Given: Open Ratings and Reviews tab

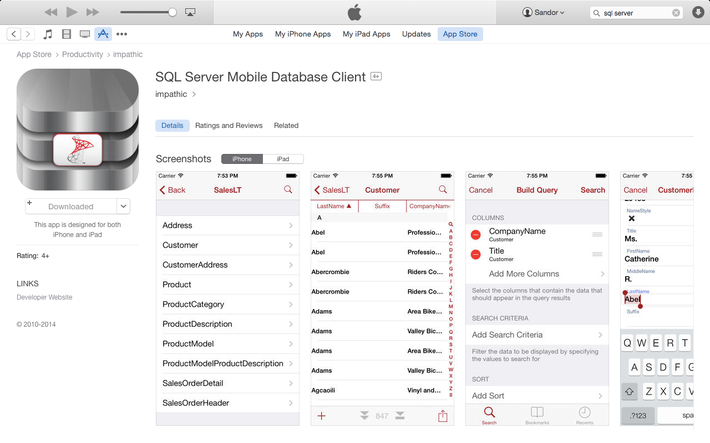Looking at the screenshot, I should pos(229,125).
